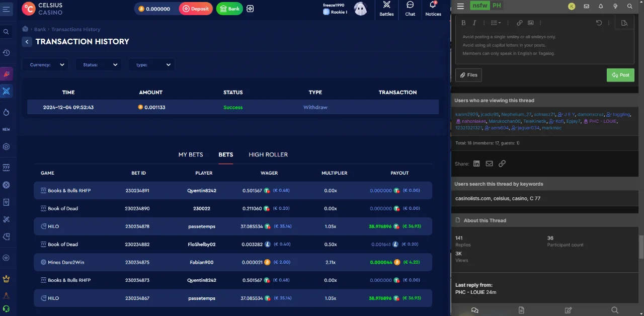Undo the last edit in the reply editor

pyautogui.click(x=599, y=23)
